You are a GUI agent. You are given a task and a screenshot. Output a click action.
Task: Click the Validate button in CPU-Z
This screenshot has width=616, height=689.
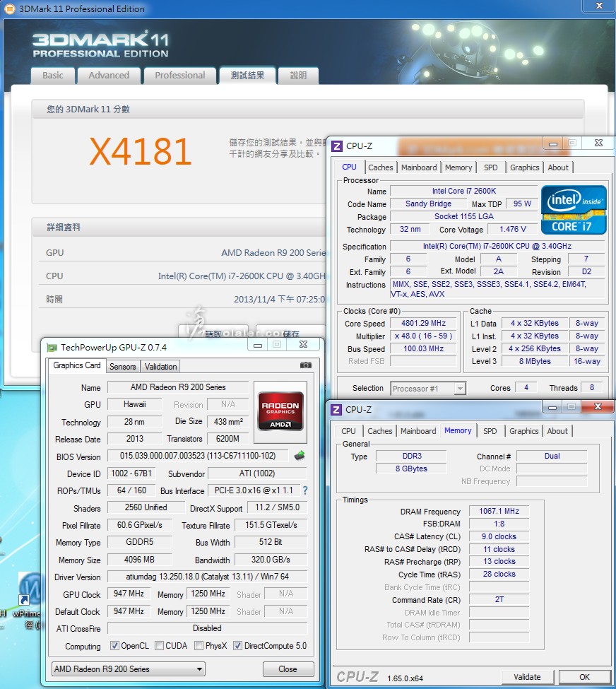pyautogui.click(x=527, y=677)
